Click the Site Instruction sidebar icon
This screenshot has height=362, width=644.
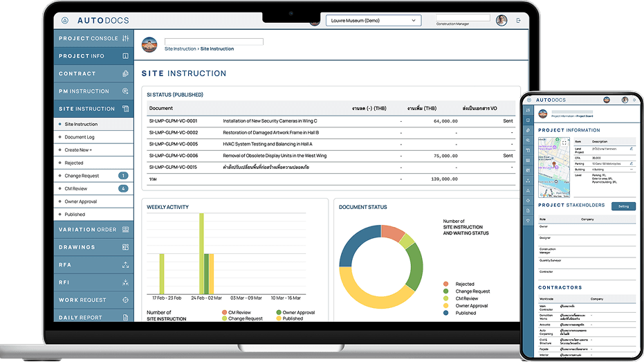point(125,109)
